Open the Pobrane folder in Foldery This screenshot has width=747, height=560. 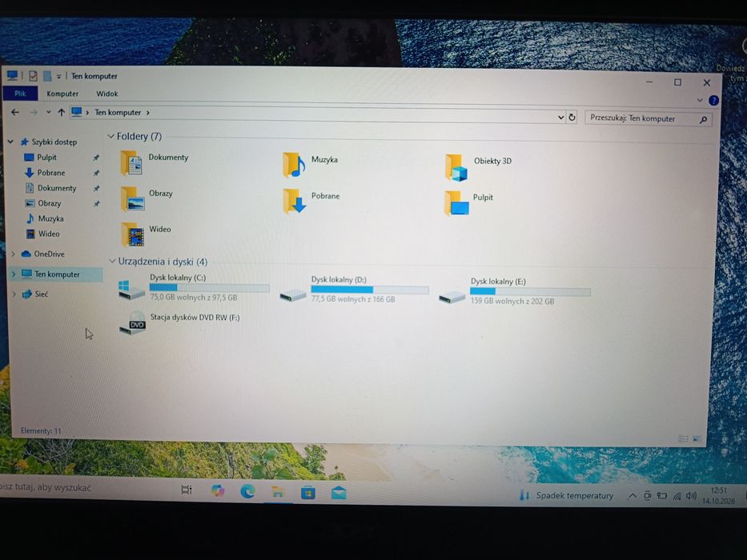pyautogui.click(x=295, y=201)
